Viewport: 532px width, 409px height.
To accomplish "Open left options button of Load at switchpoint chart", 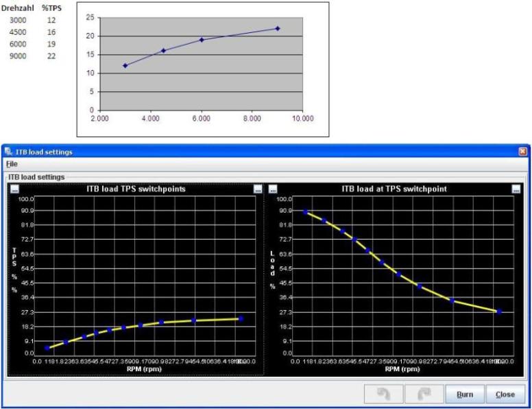I will pos(273,189).
